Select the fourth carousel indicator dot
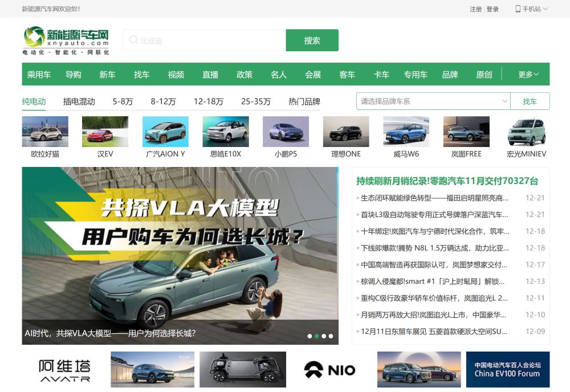570x392 pixels. point(331,336)
